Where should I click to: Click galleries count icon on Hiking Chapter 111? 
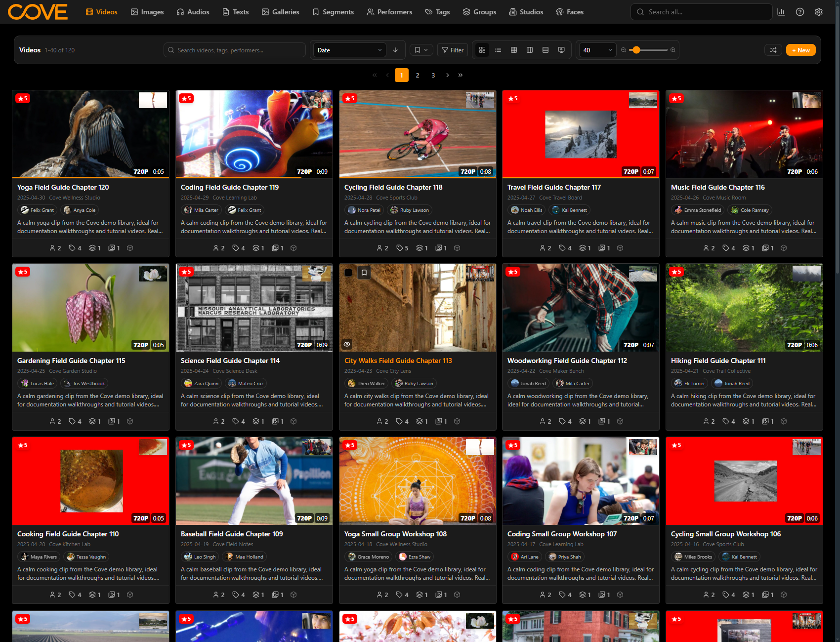768,421
